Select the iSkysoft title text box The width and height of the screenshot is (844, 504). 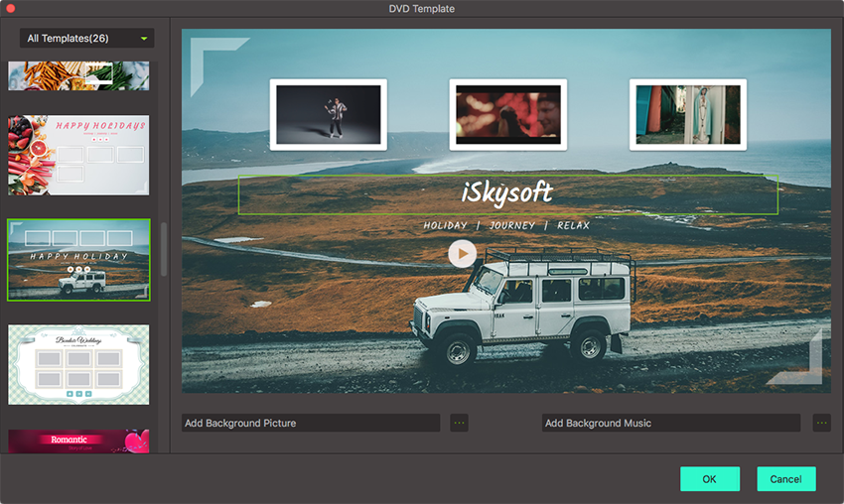[x=507, y=194]
